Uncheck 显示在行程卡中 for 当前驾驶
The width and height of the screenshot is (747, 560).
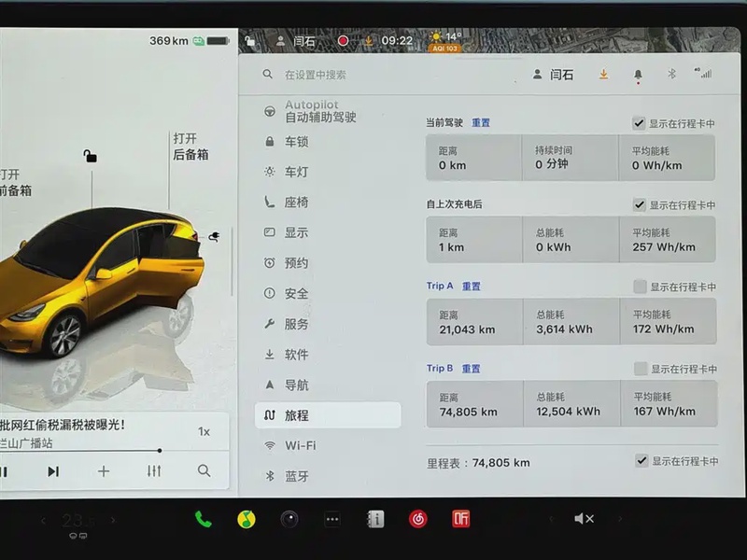coord(639,123)
